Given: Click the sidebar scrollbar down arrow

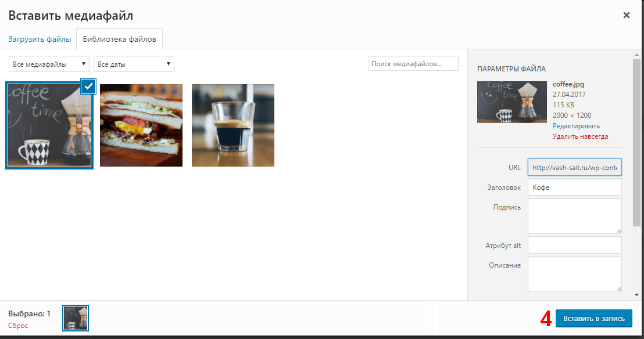Looking at the screenshot, I should click(x=636, y=295).
